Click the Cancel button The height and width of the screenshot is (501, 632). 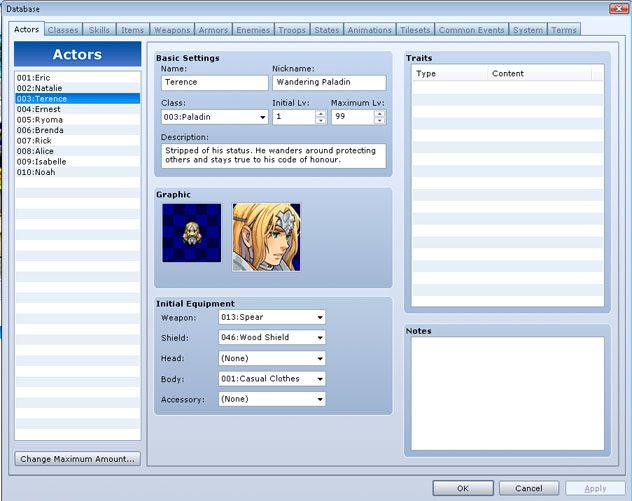[x=529, y=488]
